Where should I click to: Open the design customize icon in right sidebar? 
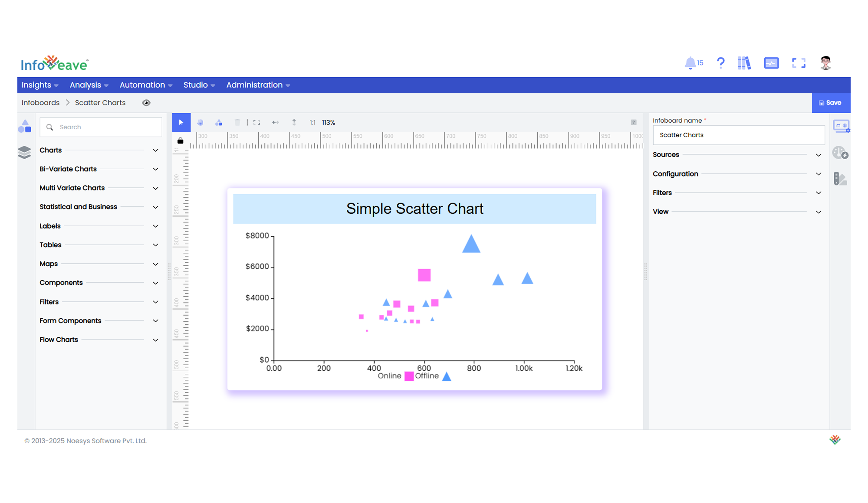click(x=840, y=179)
